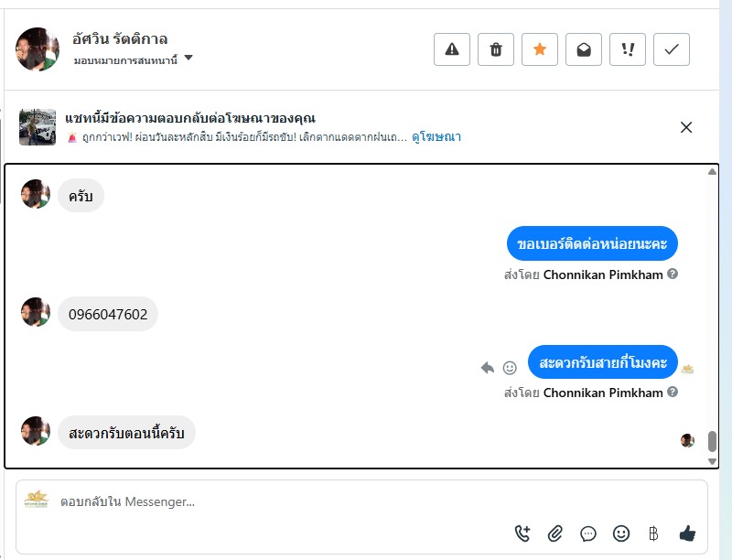The image size is (732, 560).
Task: Click the Baht payment request icon
Action: pyautogui.click(x=653, y=533)
